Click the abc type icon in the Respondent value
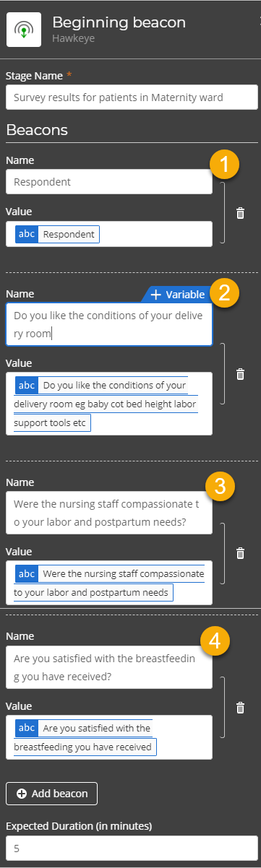The height and width of the screenshot is (868, 261). pos(27,234)
